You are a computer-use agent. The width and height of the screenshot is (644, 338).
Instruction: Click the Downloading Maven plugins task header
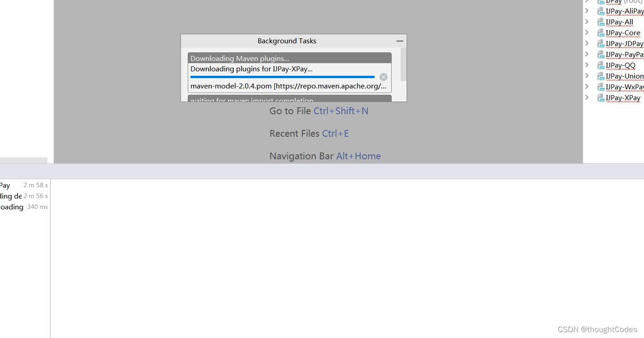click(290, 58)
